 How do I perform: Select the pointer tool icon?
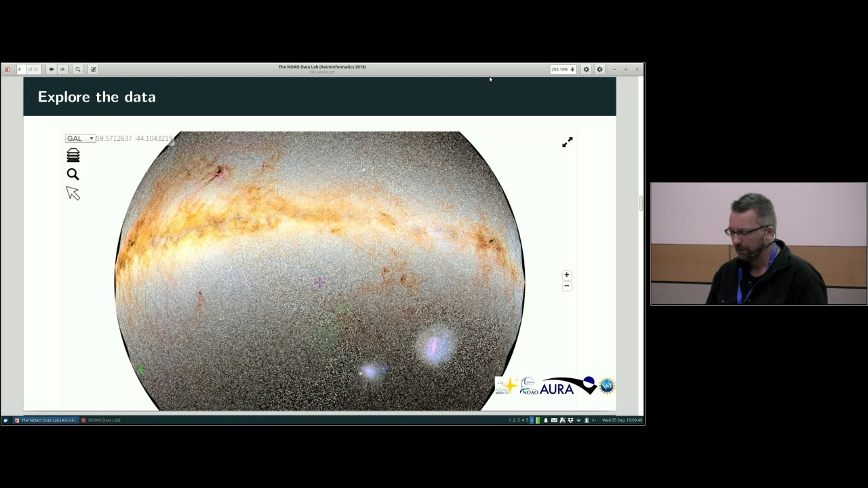[x=73, y=193]
